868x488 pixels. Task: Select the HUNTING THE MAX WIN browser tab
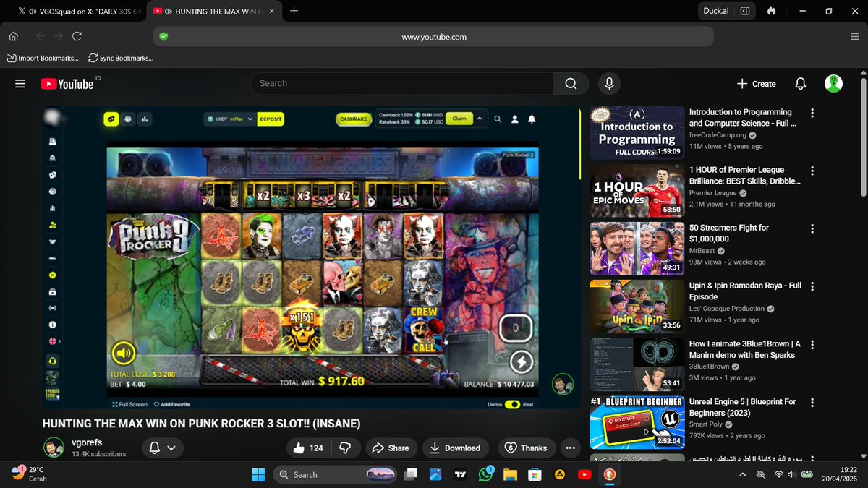tap(214, 11)
